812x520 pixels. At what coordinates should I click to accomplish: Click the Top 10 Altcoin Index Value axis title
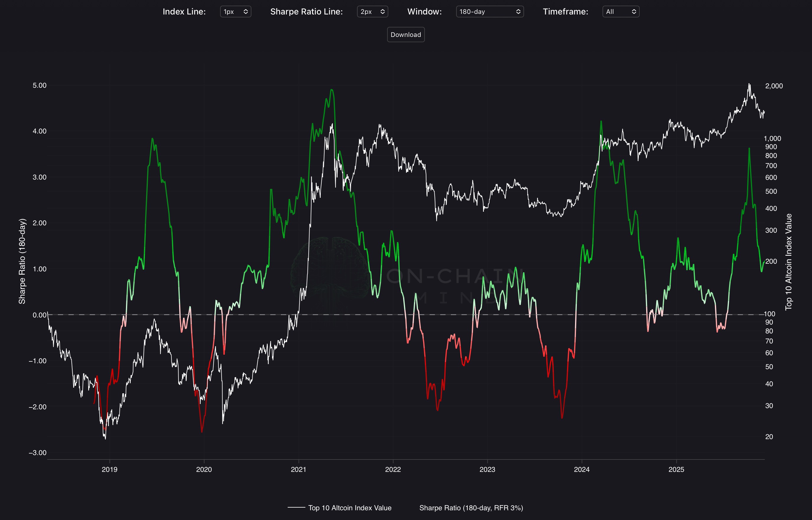(788, 262)
